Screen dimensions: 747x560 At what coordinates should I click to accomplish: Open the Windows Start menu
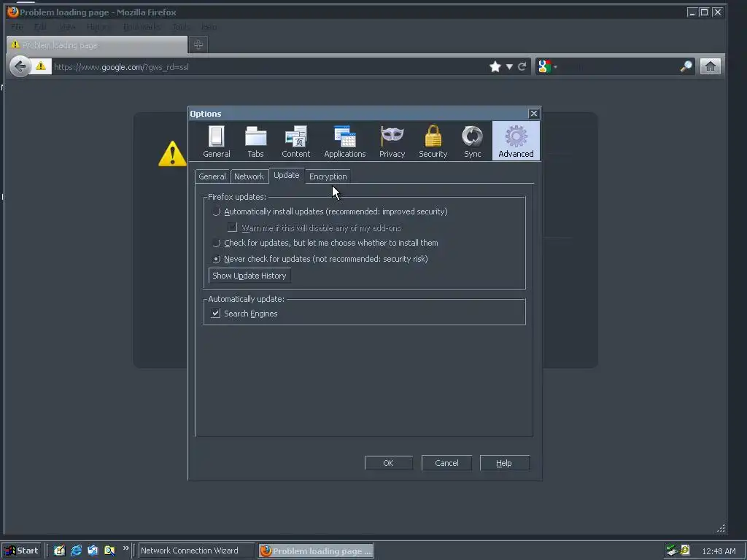(x=22, y=551)
